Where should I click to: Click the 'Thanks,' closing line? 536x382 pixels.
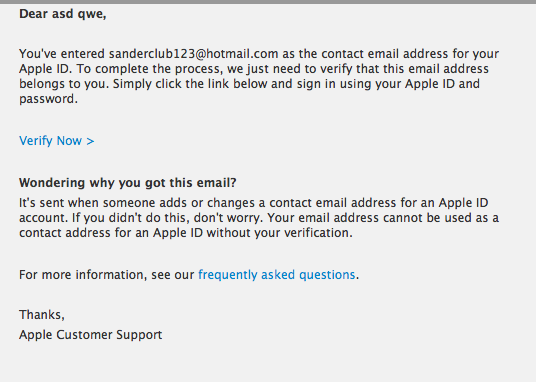click(42, 315)
